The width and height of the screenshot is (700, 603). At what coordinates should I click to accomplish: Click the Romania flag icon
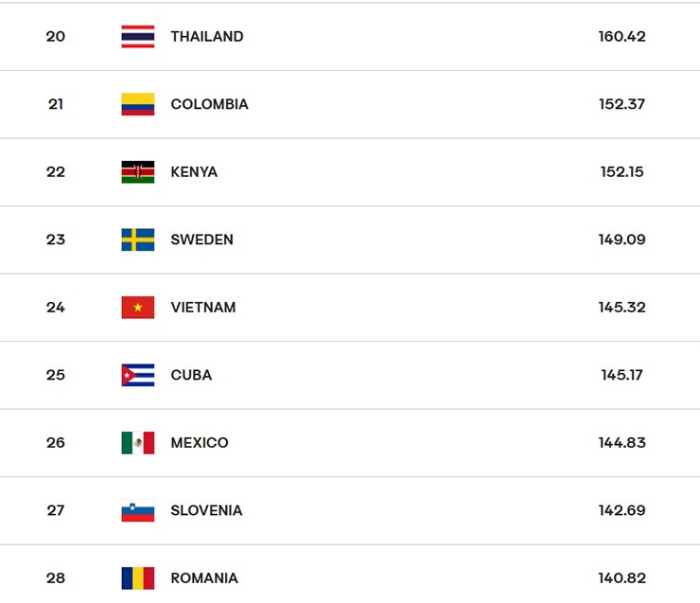(138, 578)
